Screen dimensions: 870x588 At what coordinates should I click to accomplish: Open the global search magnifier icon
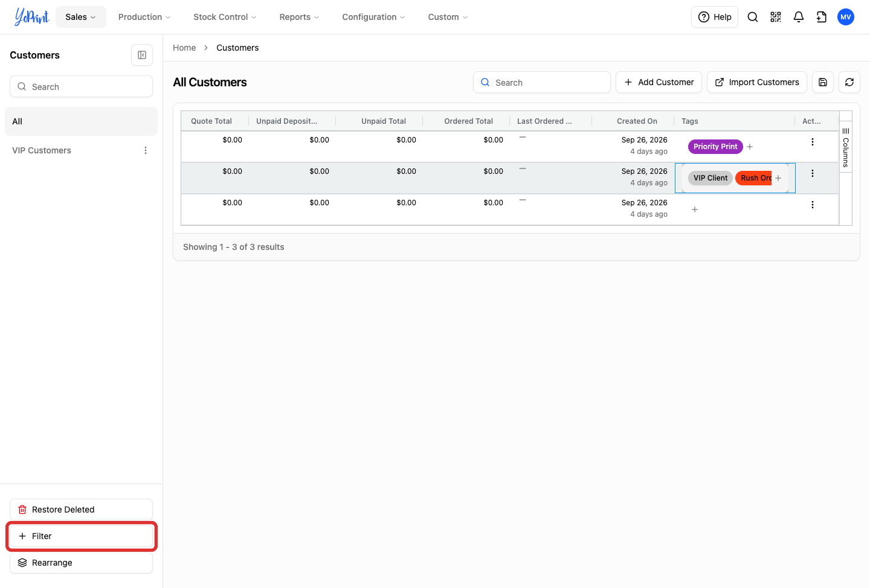753,17
